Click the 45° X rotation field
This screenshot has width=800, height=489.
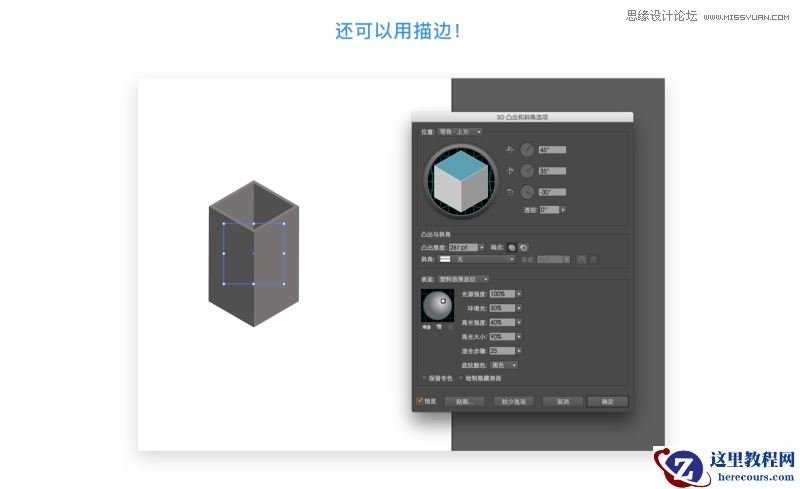pyautogui.click(x=553, y=150)
